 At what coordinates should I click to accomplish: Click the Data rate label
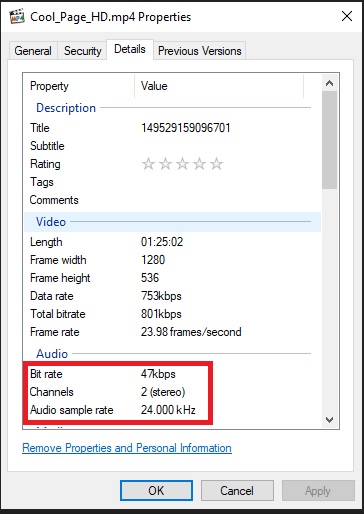point(52,296)
